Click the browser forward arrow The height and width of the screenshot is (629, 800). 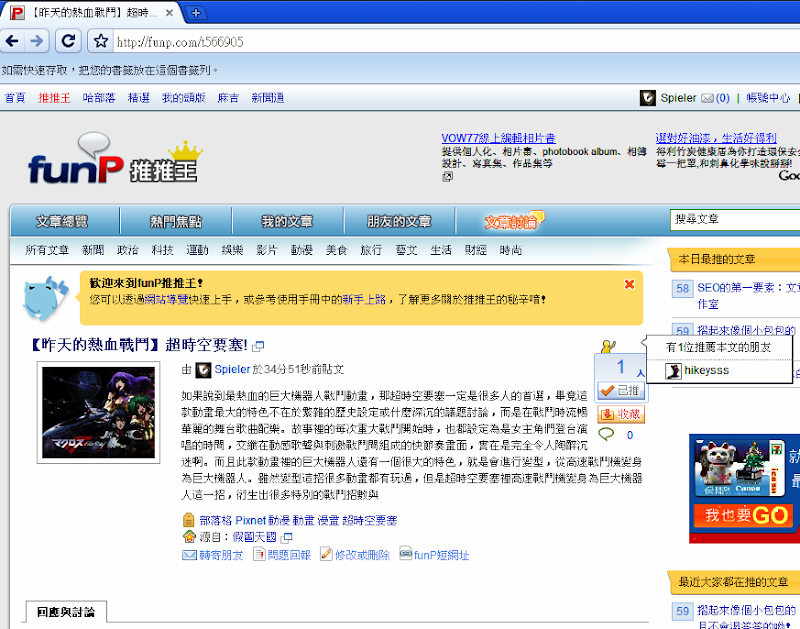click(x=37, y=41)
